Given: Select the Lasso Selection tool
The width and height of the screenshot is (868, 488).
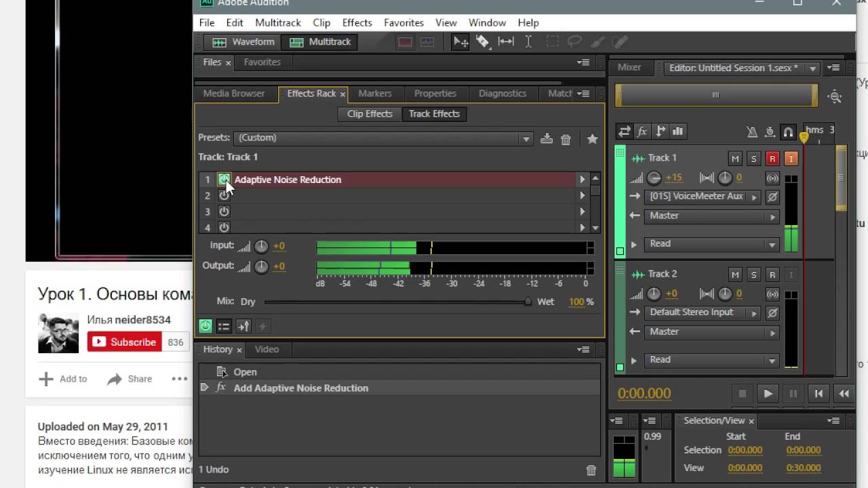Looking at the screenshot, I should coord(574,42).
